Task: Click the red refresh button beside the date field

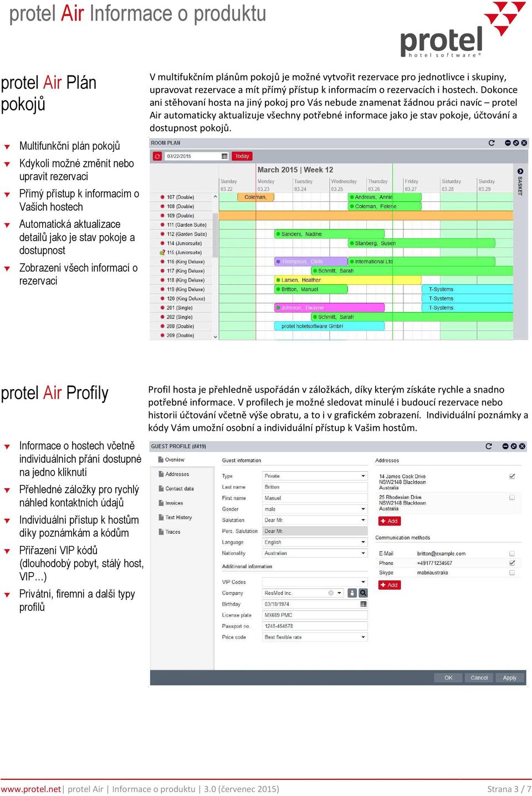Action: point(157,156)
